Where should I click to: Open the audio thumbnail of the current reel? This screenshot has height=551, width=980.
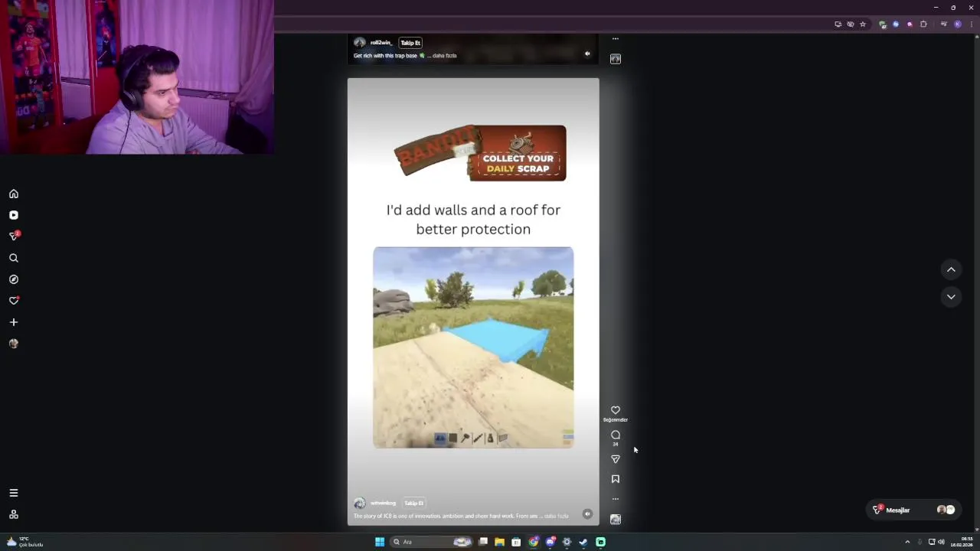(616, 519)
